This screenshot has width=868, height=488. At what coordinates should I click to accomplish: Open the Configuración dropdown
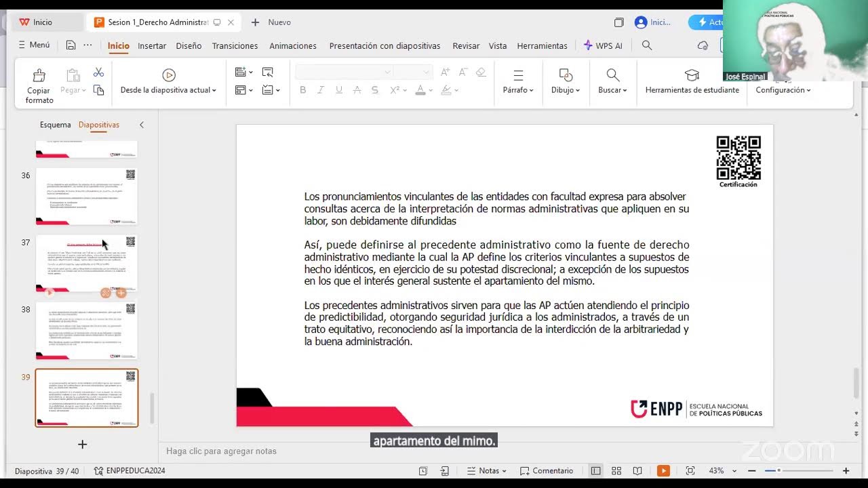(783, 90)
